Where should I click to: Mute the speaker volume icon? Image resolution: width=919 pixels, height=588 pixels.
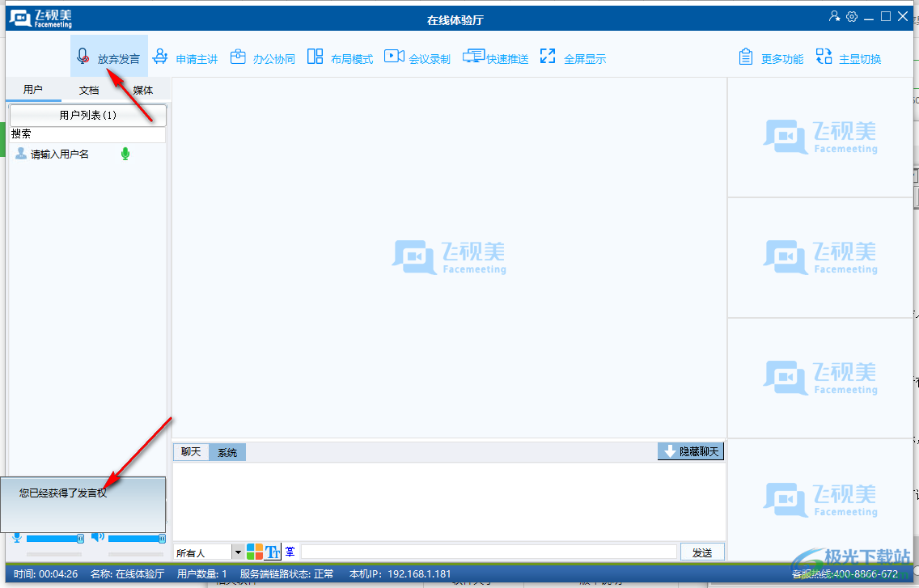coord(97,536)
